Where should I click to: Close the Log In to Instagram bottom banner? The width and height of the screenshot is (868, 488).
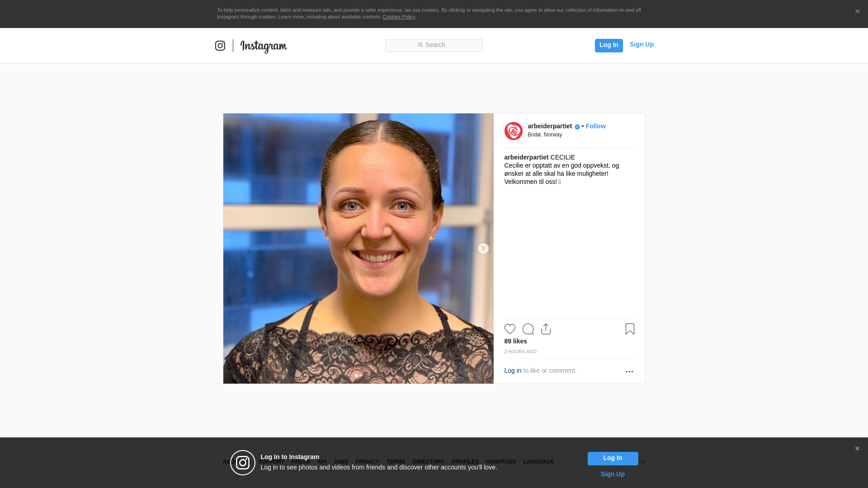[x=857, y=449]
